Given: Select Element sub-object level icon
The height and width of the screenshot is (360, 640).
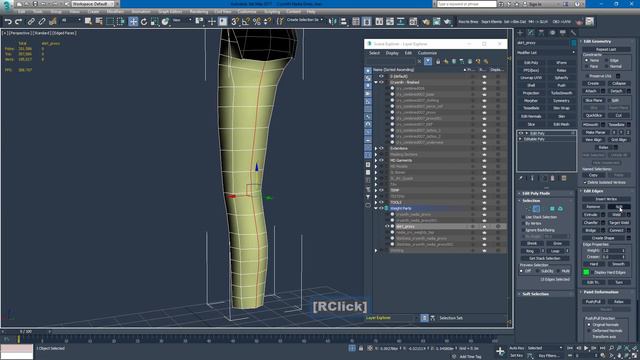Looking at the screenshot, I should 560,209.
